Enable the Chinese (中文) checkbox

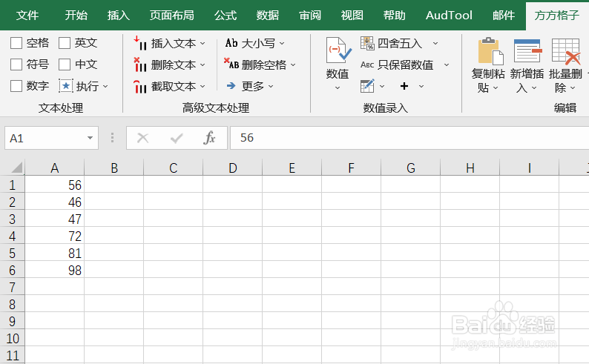(65, 64)
